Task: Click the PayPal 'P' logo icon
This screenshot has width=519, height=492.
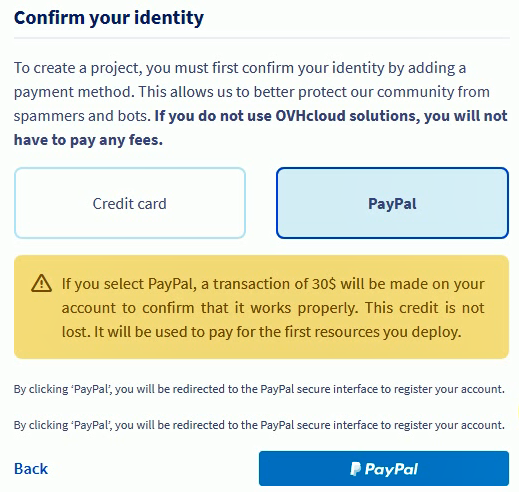Action: (355, 469)
